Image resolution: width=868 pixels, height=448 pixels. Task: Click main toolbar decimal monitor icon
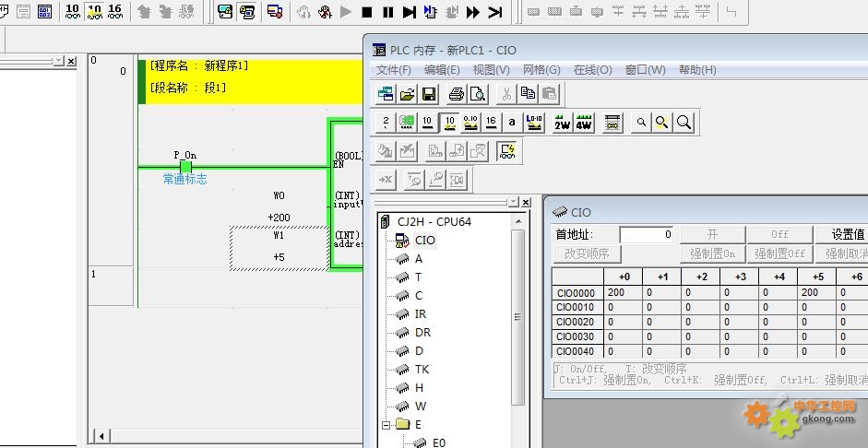coord(73,11)
